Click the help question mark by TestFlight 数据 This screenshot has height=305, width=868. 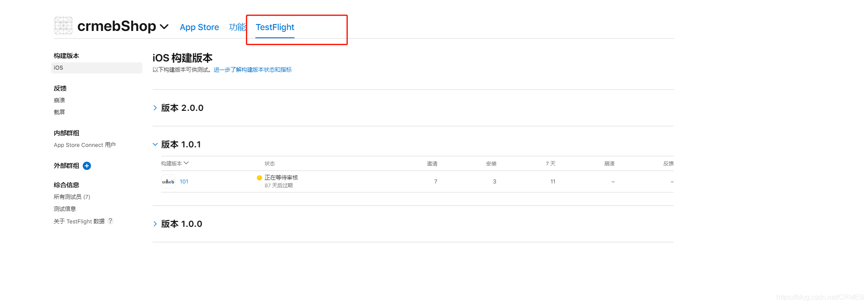tap(110, 221)
